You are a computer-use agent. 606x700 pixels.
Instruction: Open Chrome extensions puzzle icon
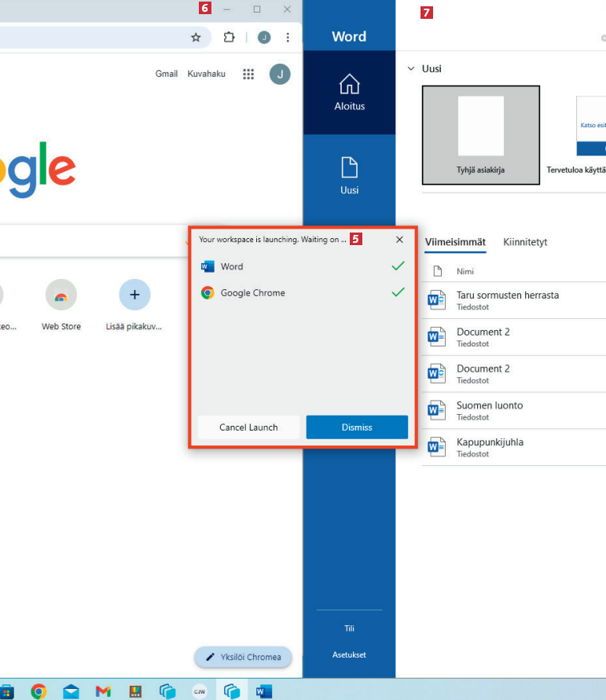pos(229,37)
